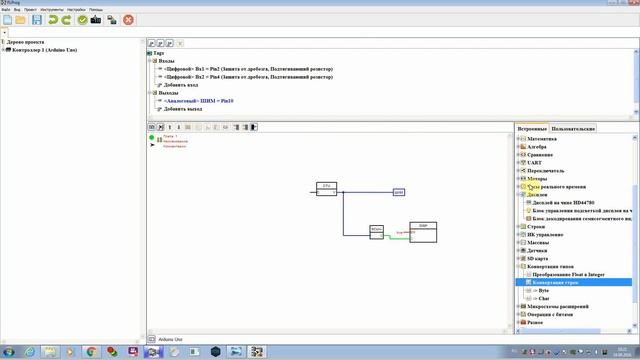Screen dimensions: 640x360
Task: Open the Инструменты menu
Action: 52,9
